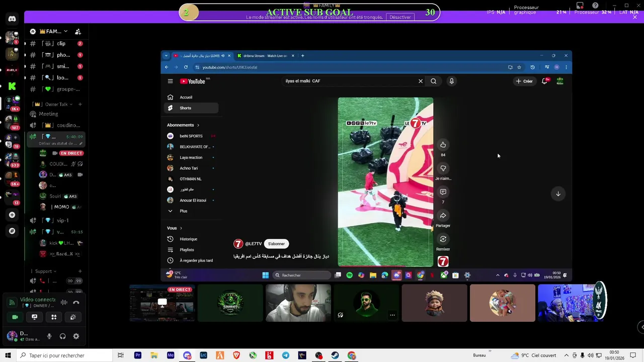This screenshot has height=362, width=644.
Task: Bookmark page with star in address bar
Action: point(519,67)
